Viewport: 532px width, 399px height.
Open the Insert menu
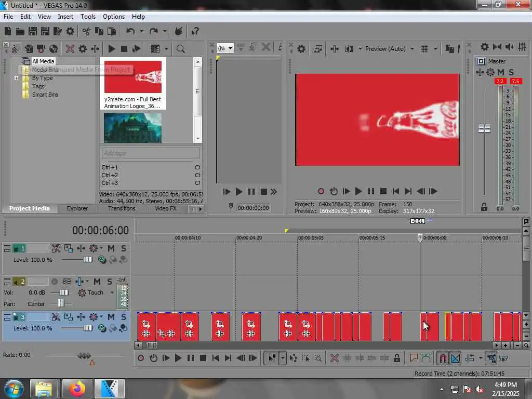pyautogui.click(x=65, y=17)
